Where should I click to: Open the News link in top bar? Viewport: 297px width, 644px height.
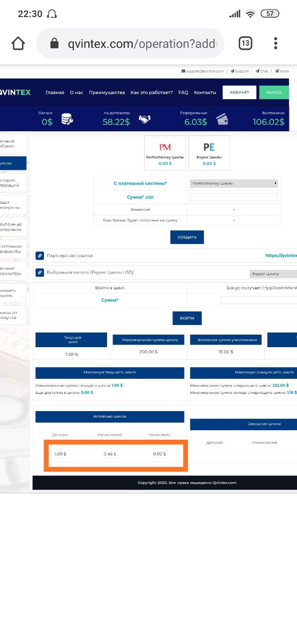282,71
